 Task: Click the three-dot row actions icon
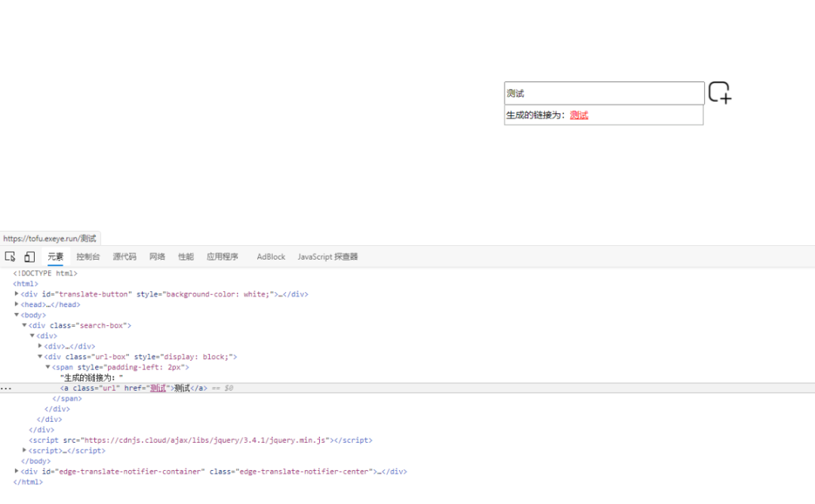[x=6, y=388]
